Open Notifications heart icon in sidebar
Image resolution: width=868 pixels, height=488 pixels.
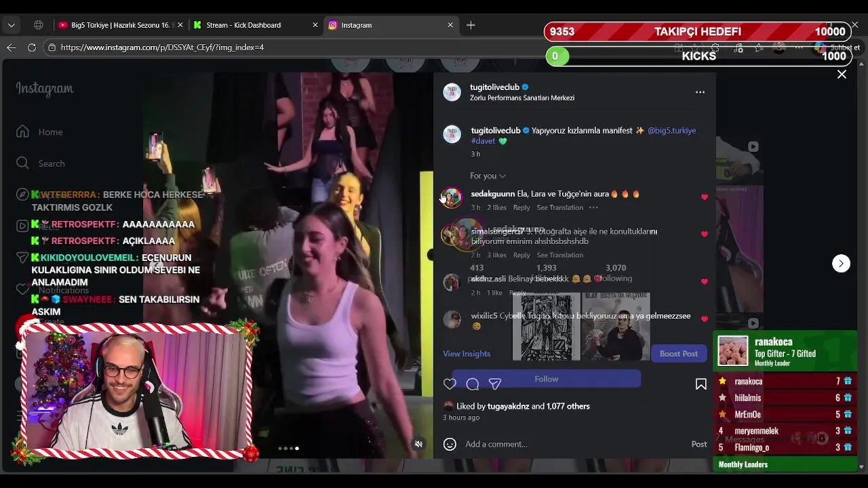(22, 289)
